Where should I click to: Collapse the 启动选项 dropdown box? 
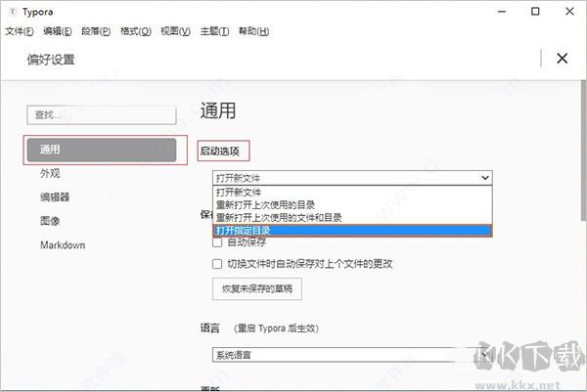click(352, 178)
